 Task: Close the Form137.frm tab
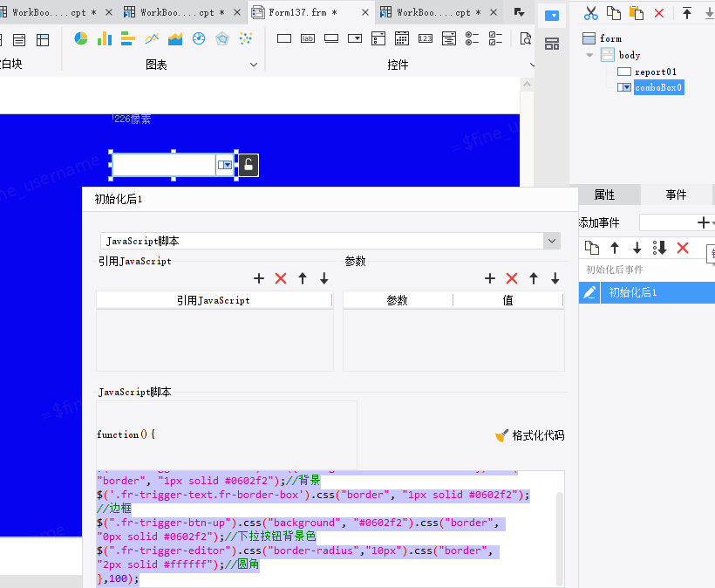click(x=365, y=12)
